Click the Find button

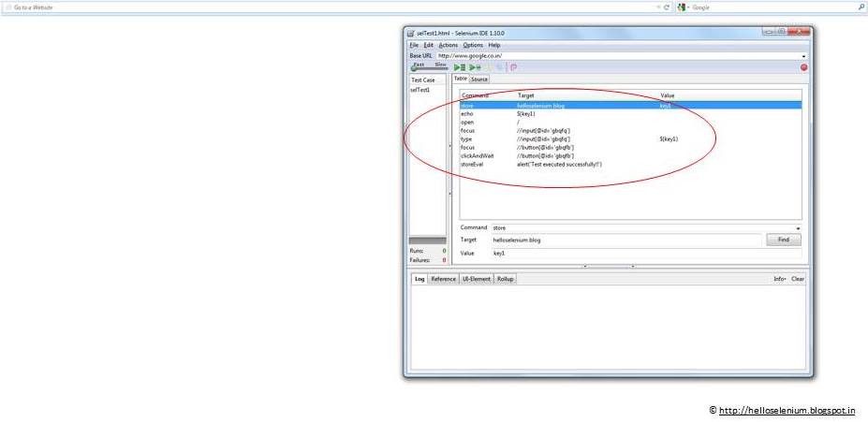click(784, 240)
